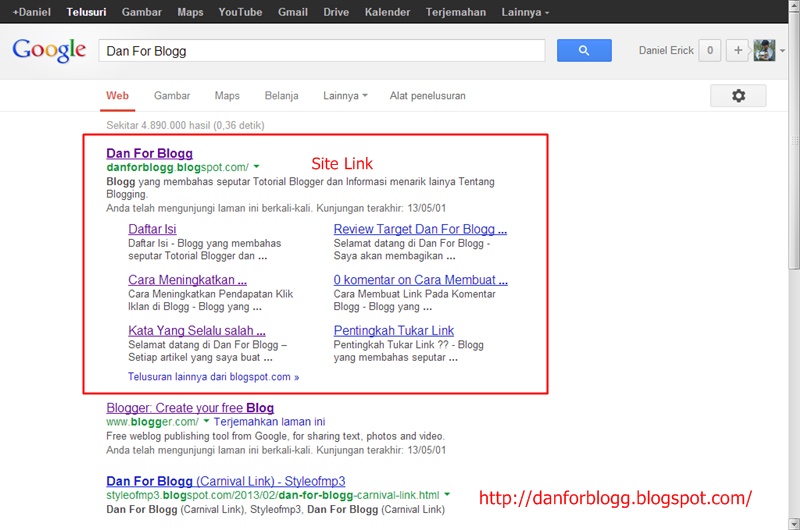
Task: Open Review Target Dan For Blogg sitelink
Action: (x=420, y=229)
